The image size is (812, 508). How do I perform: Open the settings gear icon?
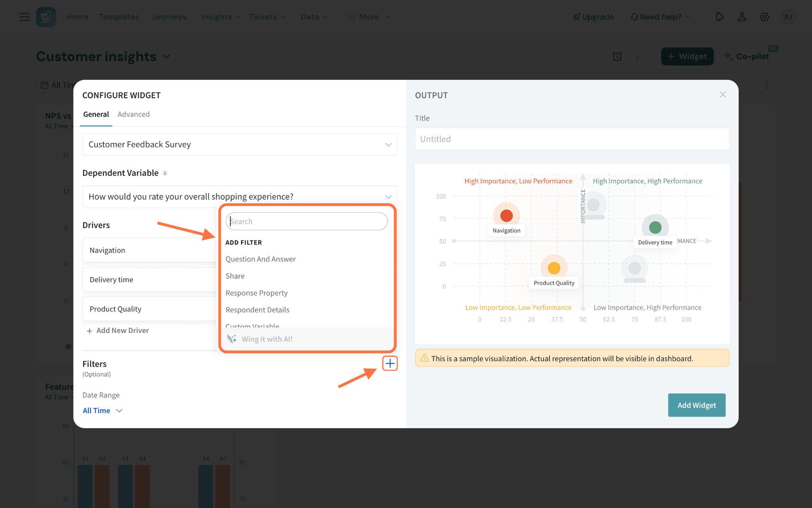point(764,17)
